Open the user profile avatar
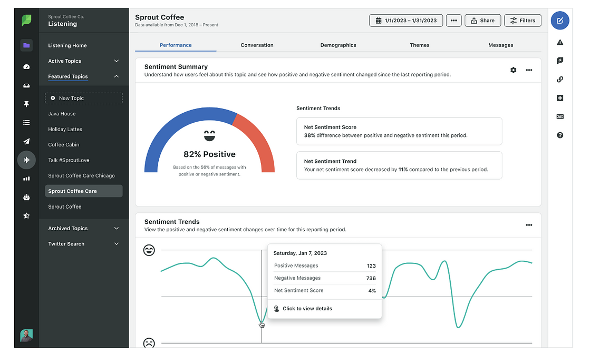Viewport: 590px width, 364px height. 26,336
